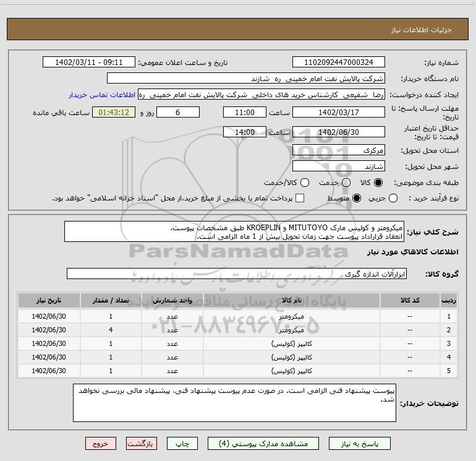Click the delivery province field مرکزی
This screenshot has height=461, width=476.
[x=339, y=150]
